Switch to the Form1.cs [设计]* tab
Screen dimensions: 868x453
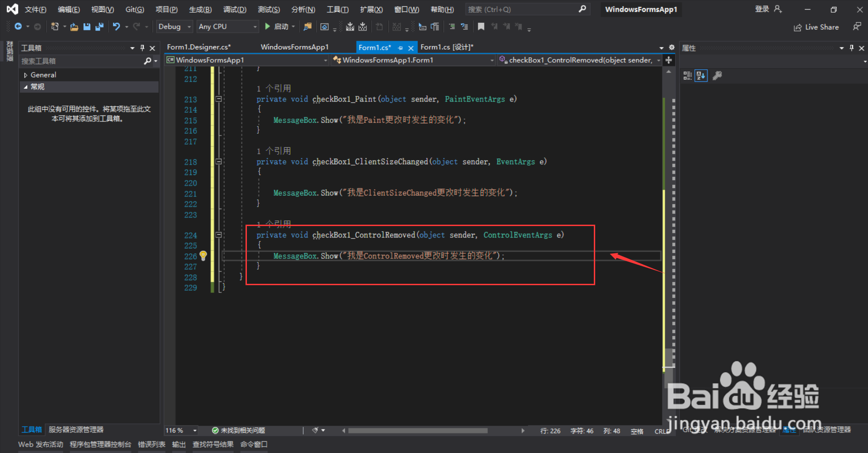pyautogui.click(x=447, y=47)
